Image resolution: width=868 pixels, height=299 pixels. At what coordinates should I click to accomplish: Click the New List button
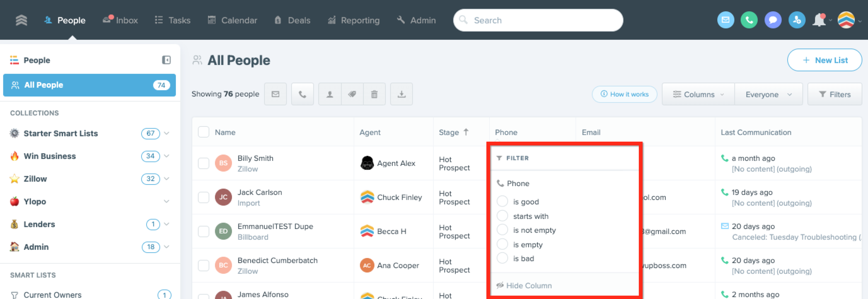tap(825, 60)
